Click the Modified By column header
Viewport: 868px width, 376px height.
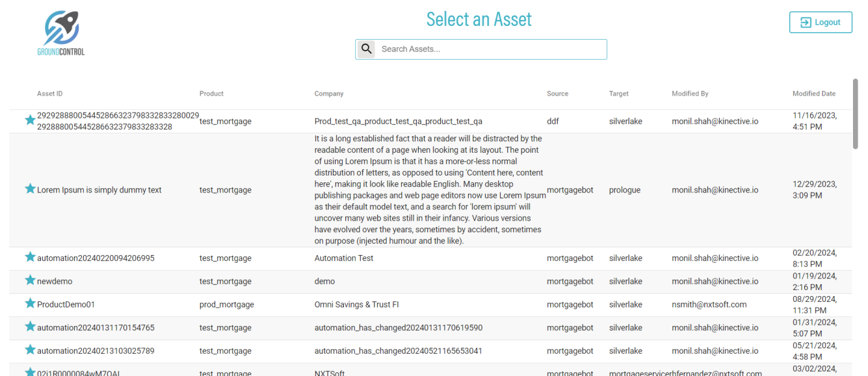tap(690, 94)
